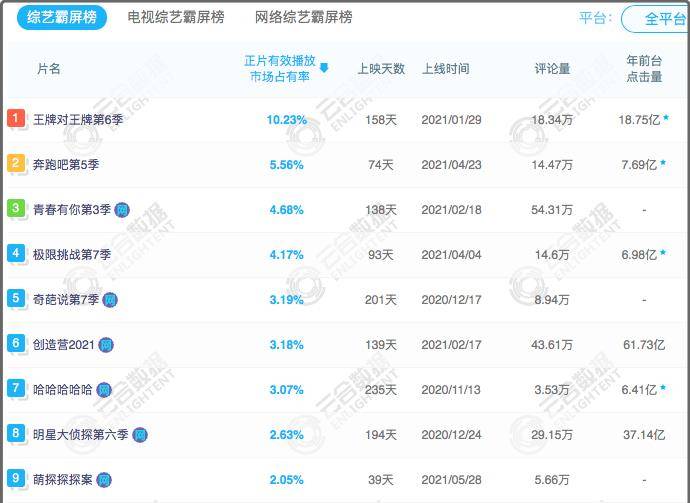Click rank 3 badge
The image size is (690, 503).
[x=15, y=208]
